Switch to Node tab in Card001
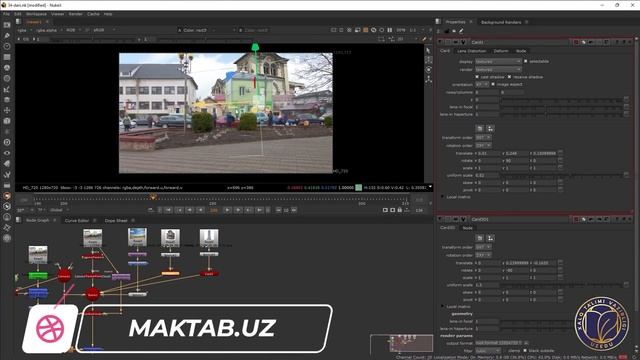Viewport: 640px width, 360px height. coord(467,228)
